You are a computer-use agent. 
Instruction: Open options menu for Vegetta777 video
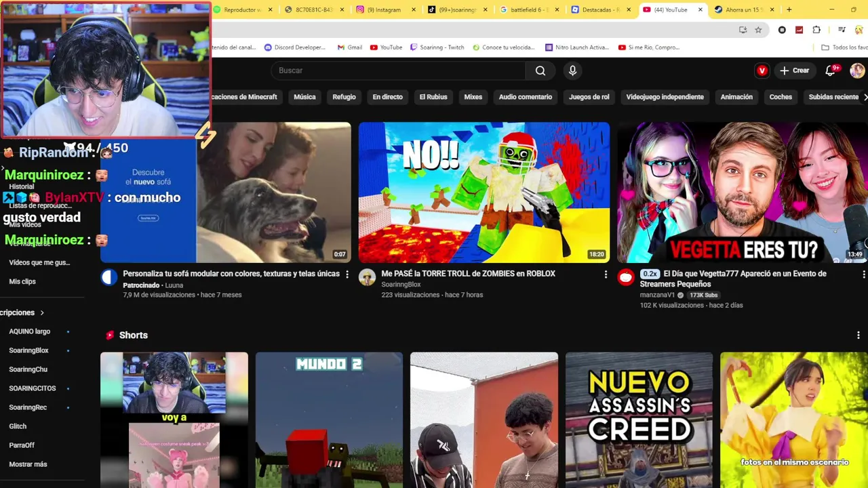[863, 274]
